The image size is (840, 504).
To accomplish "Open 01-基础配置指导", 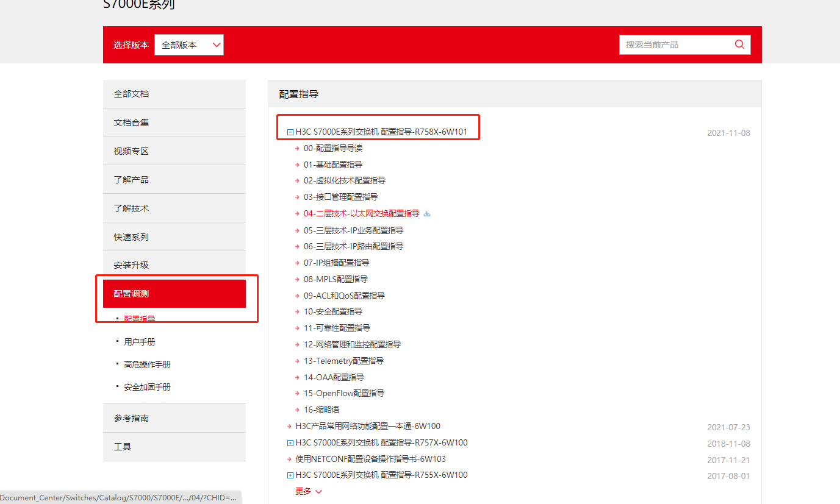I will 333,165.
